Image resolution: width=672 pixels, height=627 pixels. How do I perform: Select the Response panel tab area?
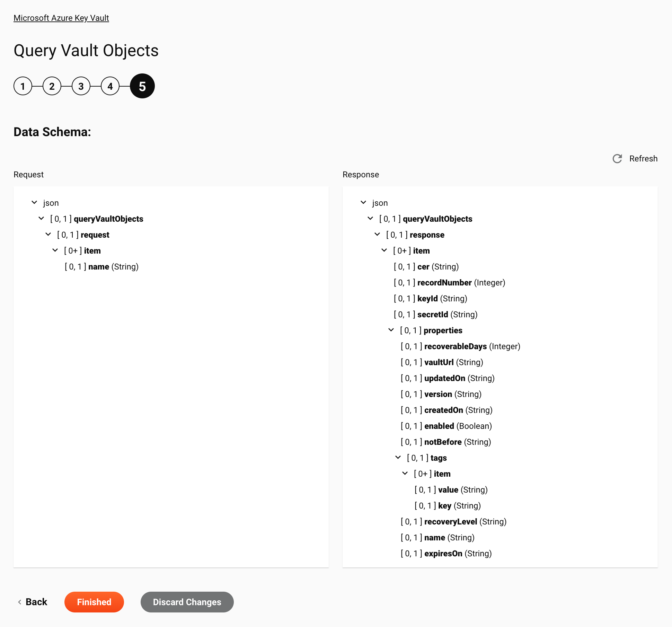pos(361,175)
